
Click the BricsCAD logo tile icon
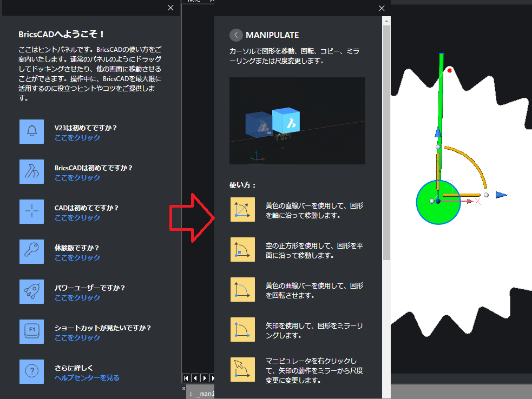(31, 171)
